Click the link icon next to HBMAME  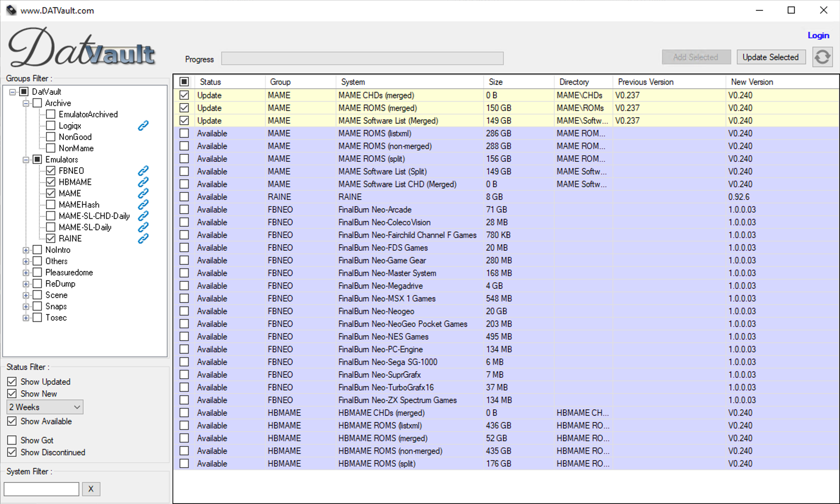(143, 182)
